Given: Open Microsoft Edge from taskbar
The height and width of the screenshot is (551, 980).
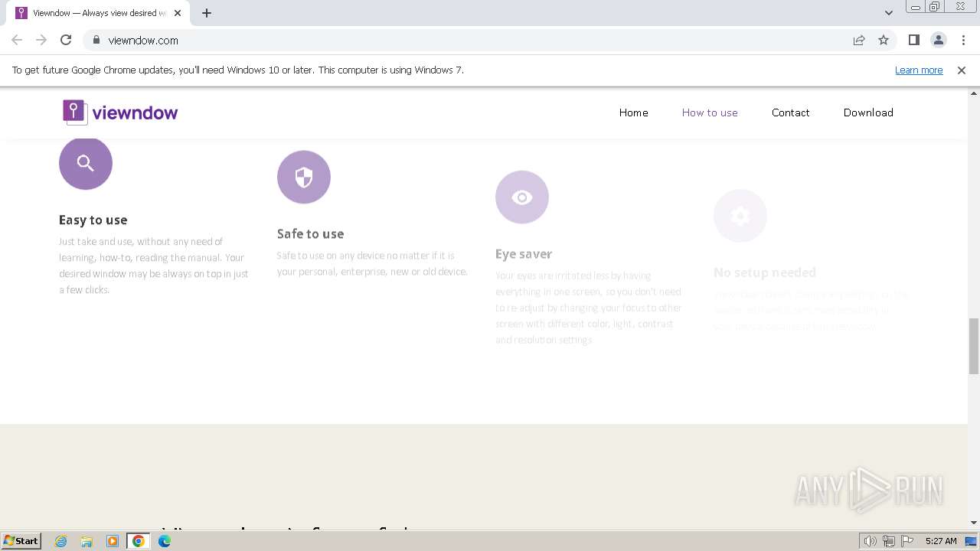Looking at the screenshot, I should (x=165, y=541).
